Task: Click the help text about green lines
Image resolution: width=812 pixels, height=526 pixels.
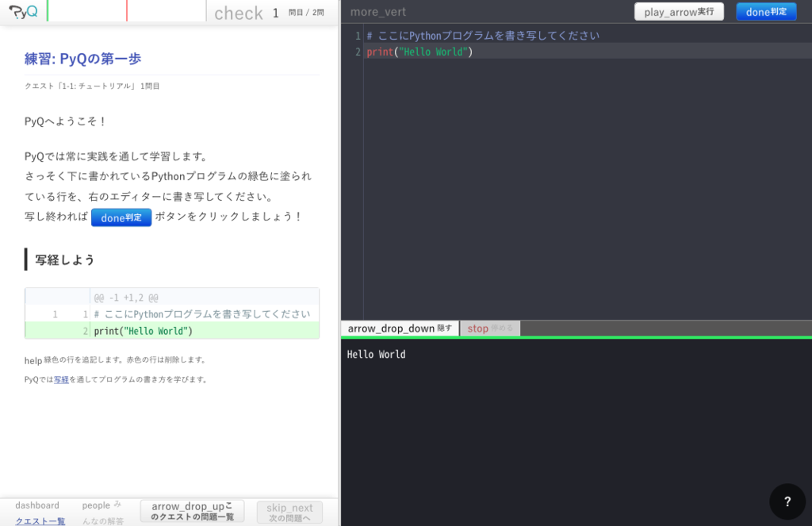Action: 116,359
